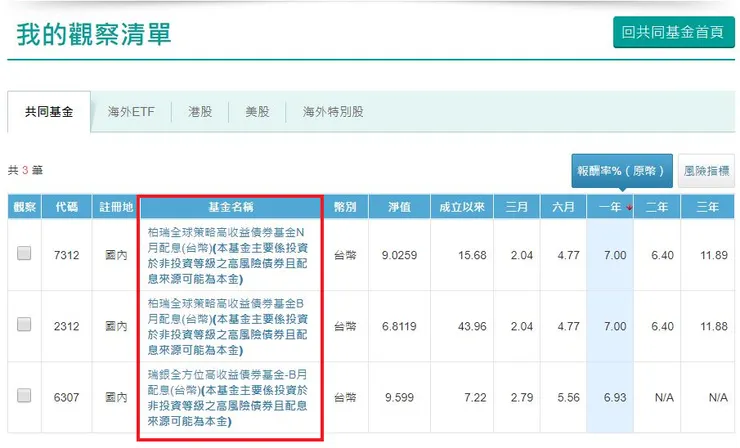Click the red sort arrow beside 一年
740x448 pixels.
click(x=629, y=207)
